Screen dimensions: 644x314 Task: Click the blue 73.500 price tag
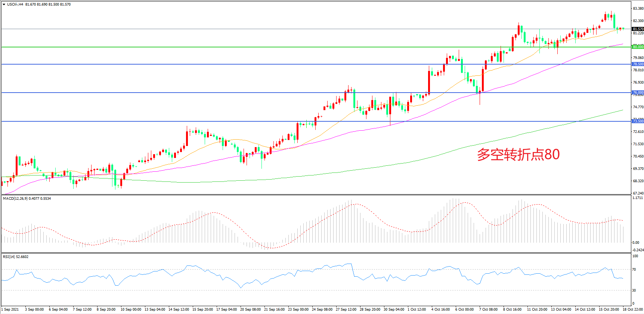tap(638, 121)
